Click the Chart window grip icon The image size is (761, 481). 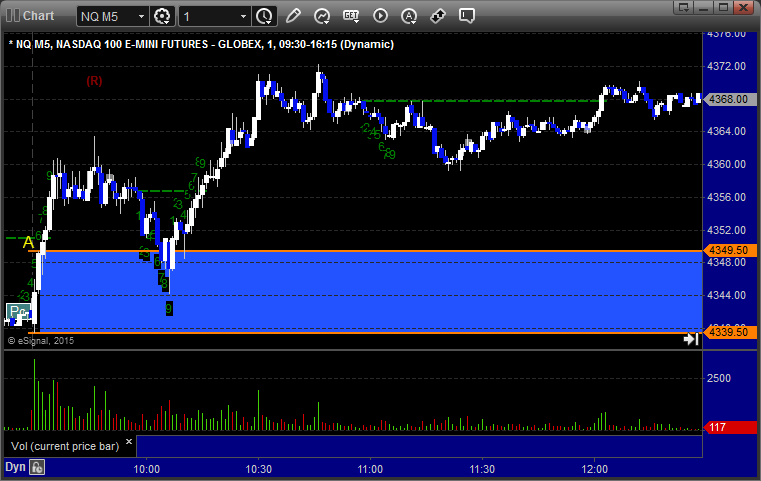(12, 16)
